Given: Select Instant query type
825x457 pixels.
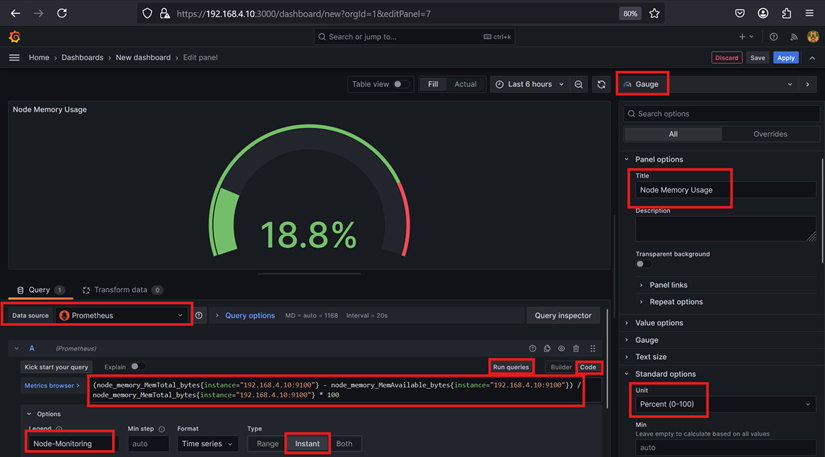Looking at the screenshot, I should point(307,444).
